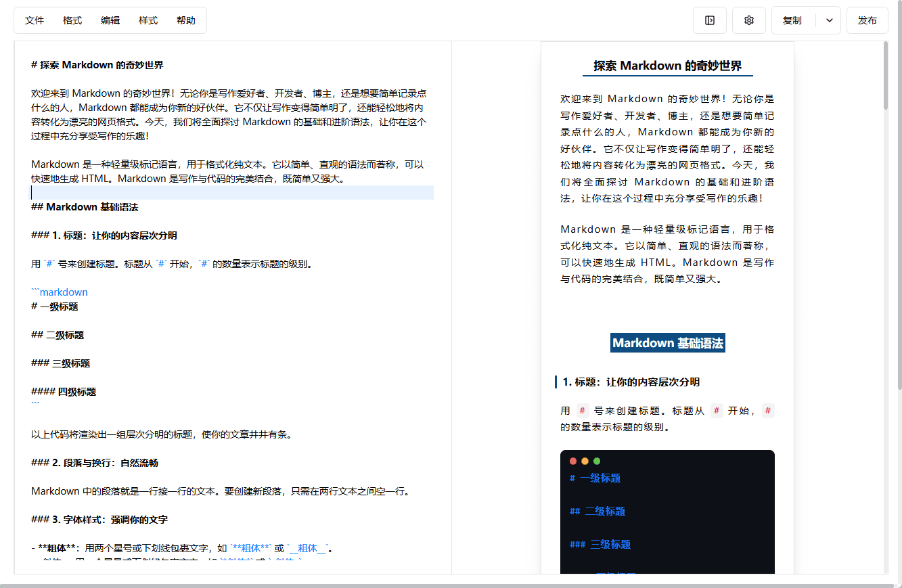The height and width of the screenshot is (588, 902).
Task: Click the editor line '### 三级标题'
Action: click(61, 363)
